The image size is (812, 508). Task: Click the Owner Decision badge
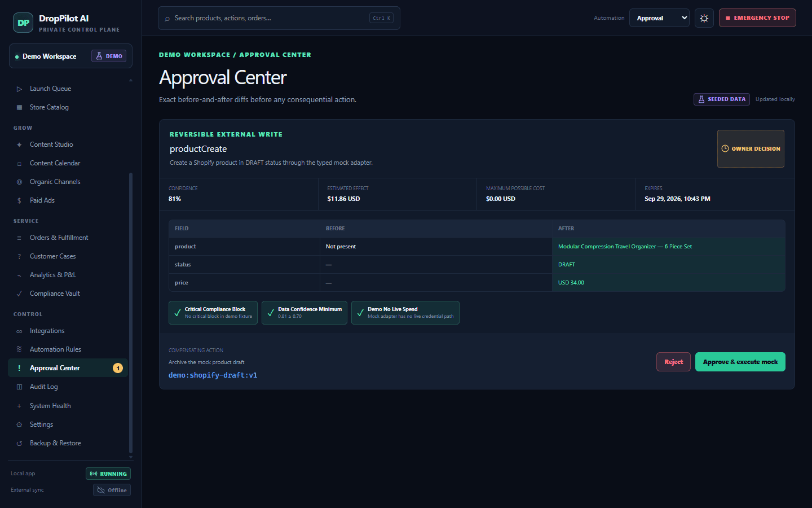pos(751,148)
